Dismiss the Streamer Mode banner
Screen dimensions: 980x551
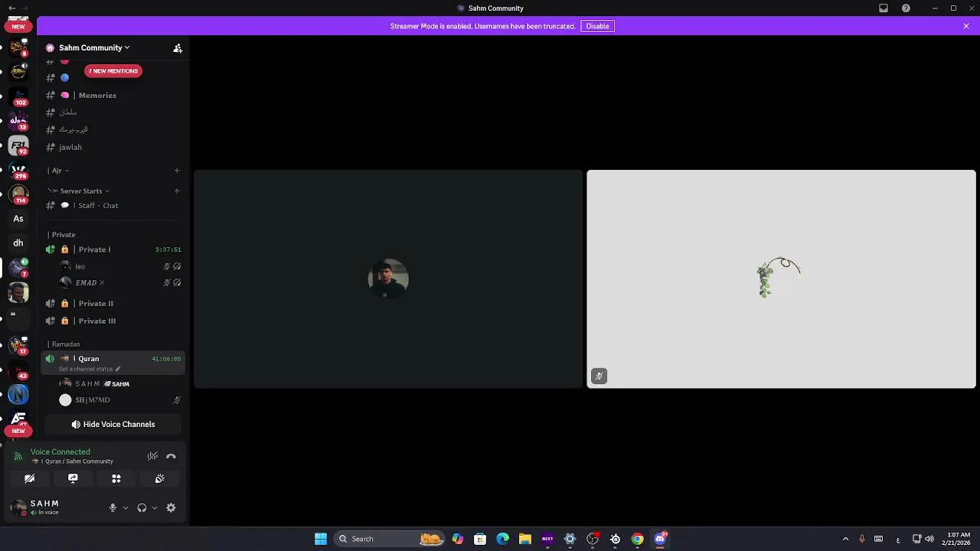pos(966,26)
